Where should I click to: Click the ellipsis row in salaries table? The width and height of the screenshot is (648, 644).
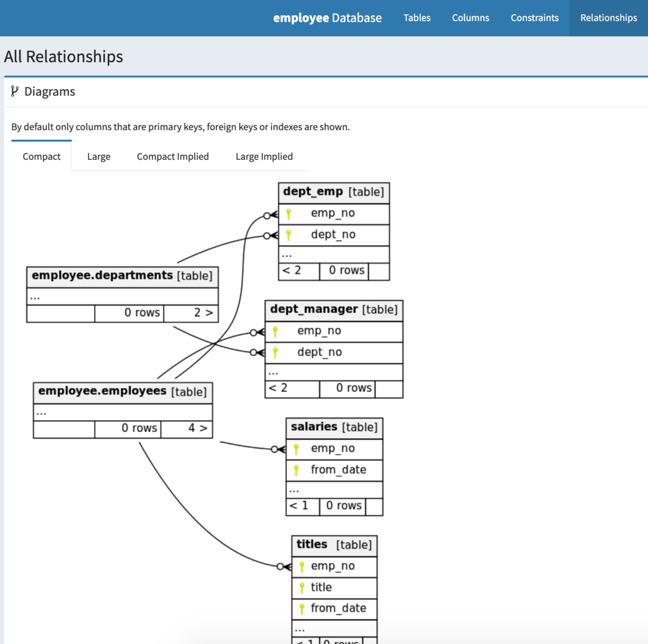pos(334,490)
